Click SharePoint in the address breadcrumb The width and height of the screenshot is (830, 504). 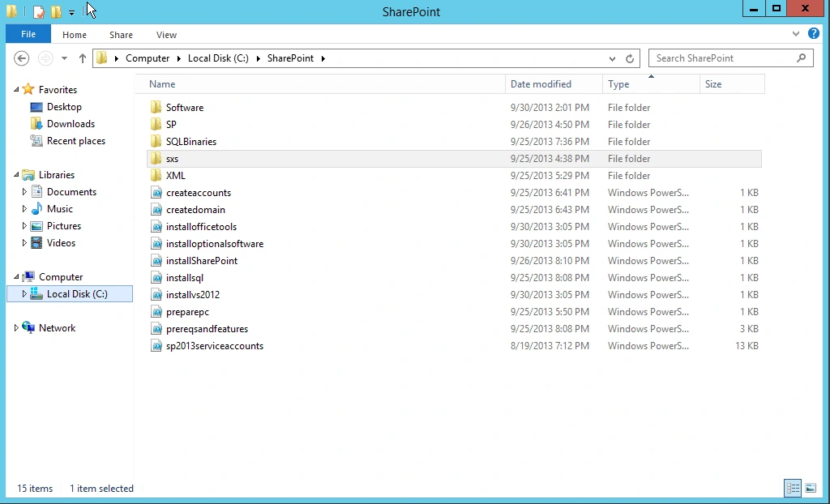coord(290,58)
